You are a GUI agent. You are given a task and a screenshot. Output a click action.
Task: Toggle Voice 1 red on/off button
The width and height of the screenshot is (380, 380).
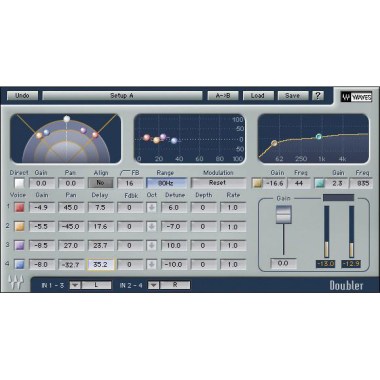[x=20, y=208]
